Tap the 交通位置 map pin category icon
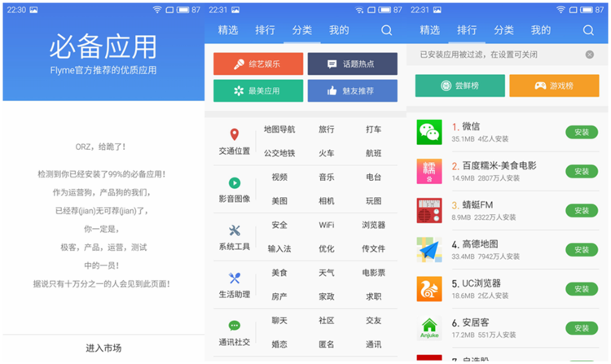 click(x=234, y=134)
